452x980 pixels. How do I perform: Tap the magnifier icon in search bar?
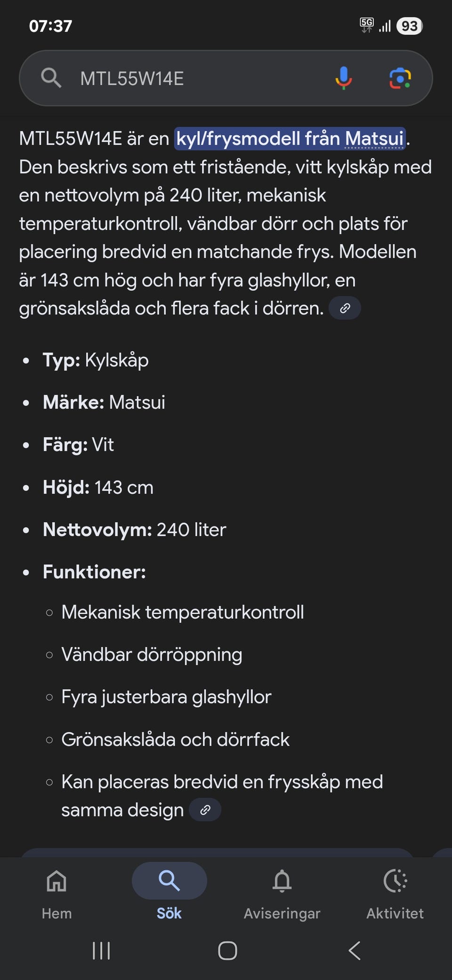(51, 78)
